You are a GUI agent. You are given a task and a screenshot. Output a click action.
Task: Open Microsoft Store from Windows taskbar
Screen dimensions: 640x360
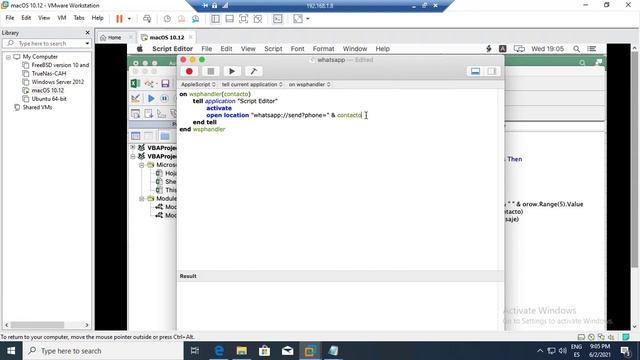(264, 351)
